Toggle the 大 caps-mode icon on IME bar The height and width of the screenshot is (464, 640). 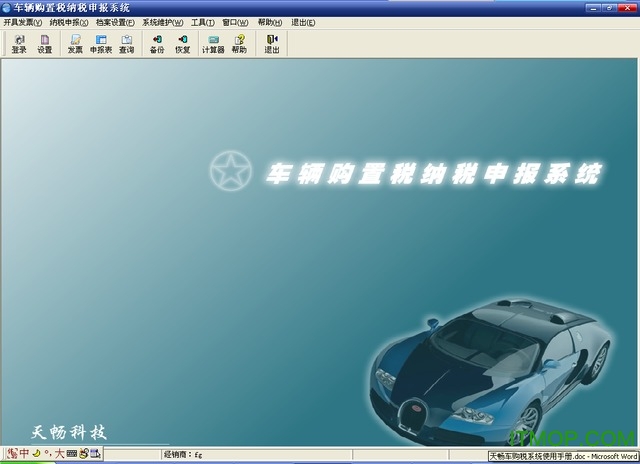click(x=60, y=453)
